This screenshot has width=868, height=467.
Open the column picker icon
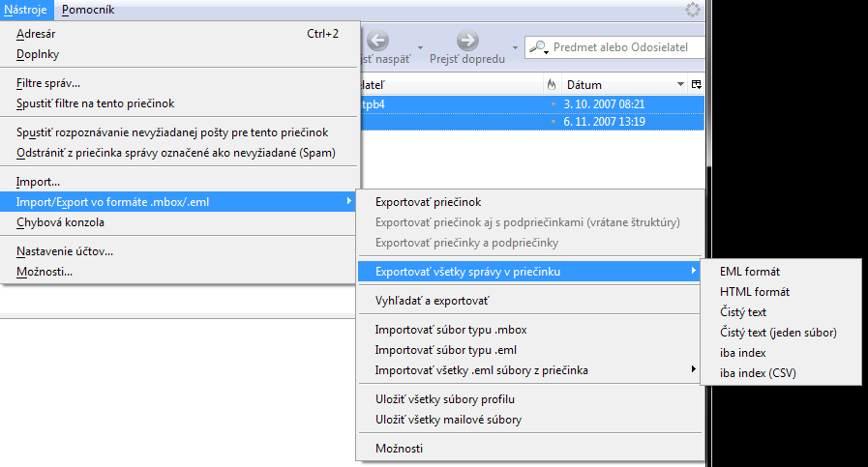click(696, 85)
